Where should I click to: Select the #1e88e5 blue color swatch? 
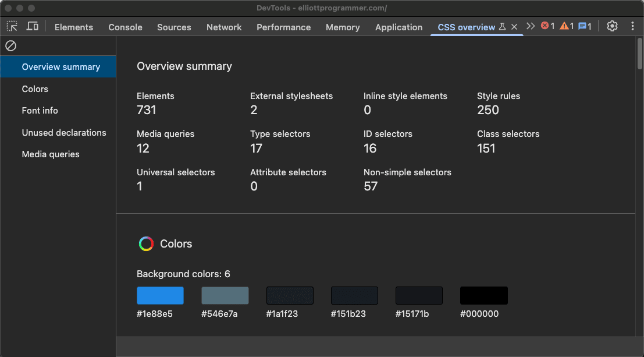coord(160,295)
